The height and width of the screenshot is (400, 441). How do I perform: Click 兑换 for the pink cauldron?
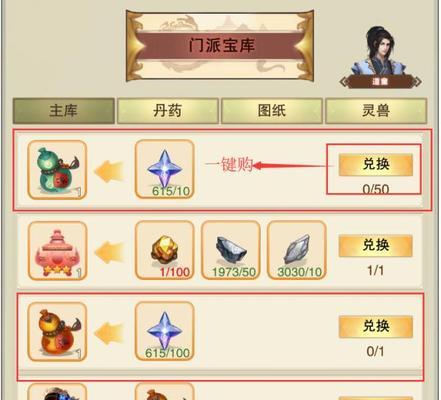[376, 245]
